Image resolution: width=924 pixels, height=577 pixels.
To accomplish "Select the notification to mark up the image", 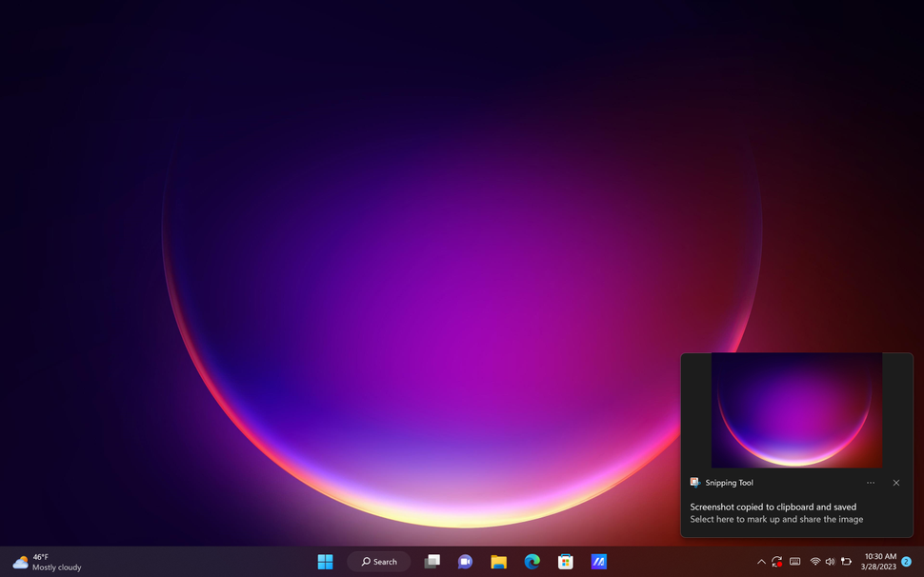I will [x=776, y=519].
